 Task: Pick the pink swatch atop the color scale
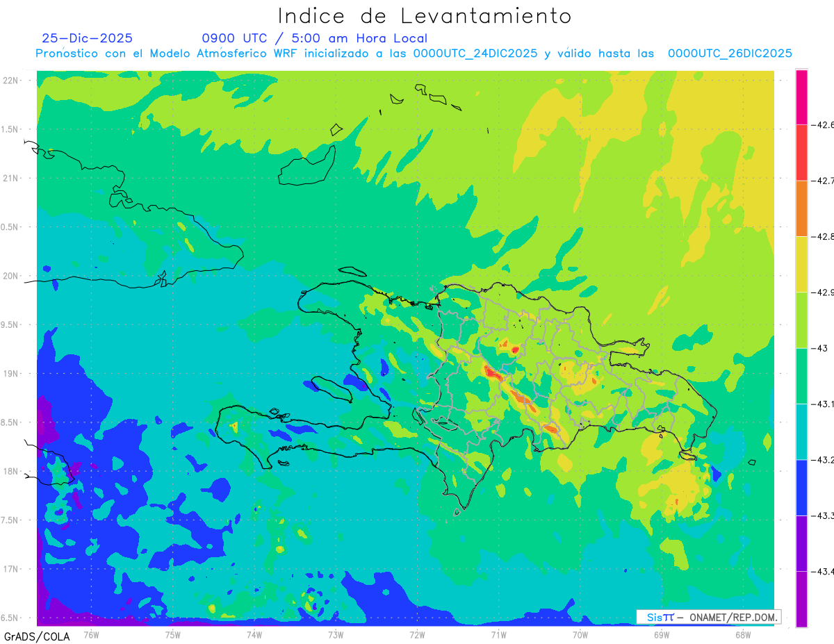(x=801, y=97)
